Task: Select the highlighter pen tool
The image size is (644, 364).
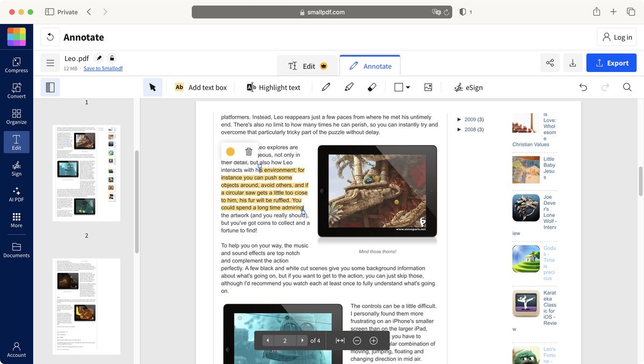Action: click(x=349, y=87)
